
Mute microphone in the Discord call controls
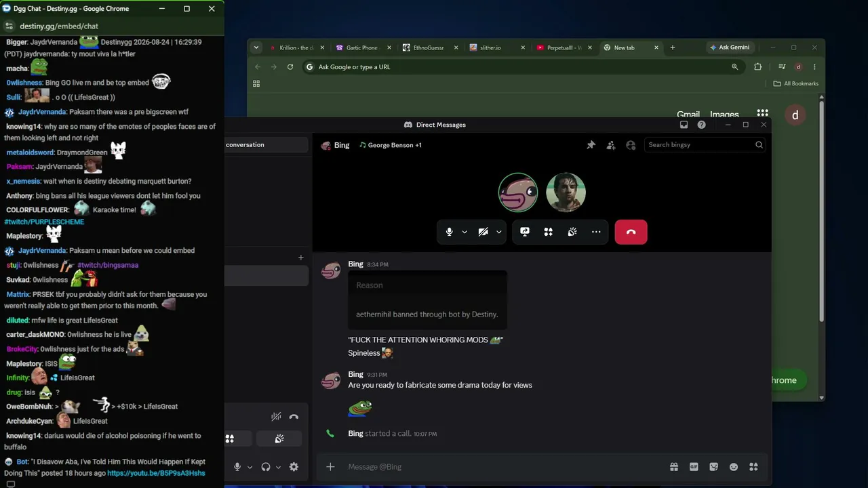(x=449, y=232)
